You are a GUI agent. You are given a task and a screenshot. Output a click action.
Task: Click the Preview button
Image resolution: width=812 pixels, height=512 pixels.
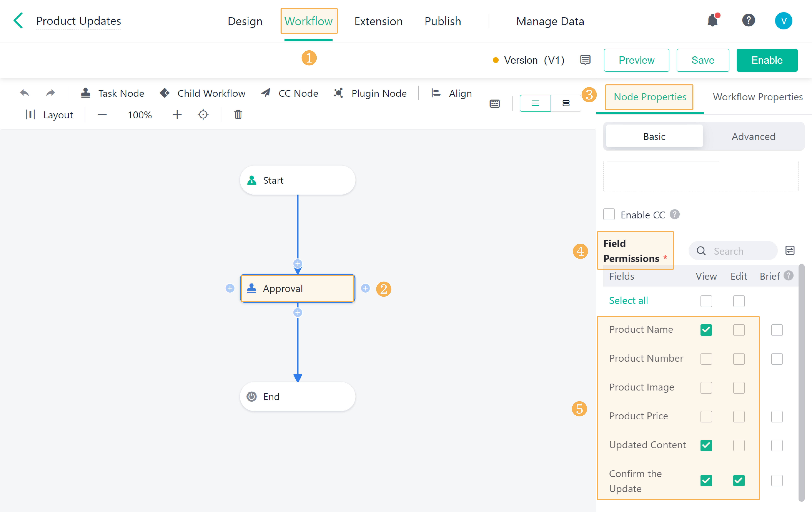click(636, 60)
